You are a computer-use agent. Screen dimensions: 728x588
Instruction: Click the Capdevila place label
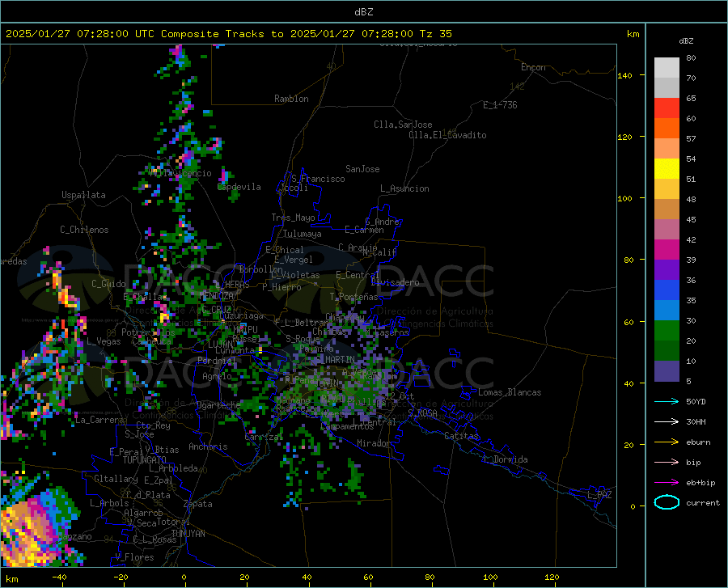(239, 187)
